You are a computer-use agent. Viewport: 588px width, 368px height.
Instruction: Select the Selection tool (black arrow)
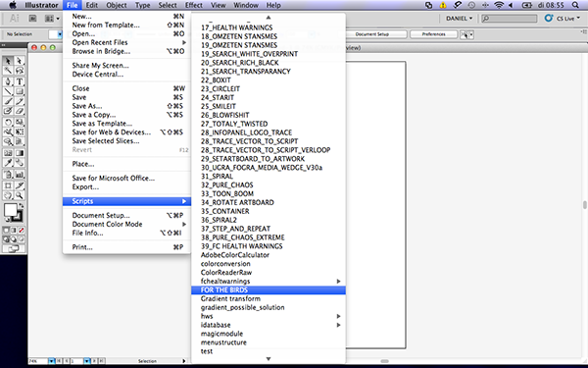[8, 61]
